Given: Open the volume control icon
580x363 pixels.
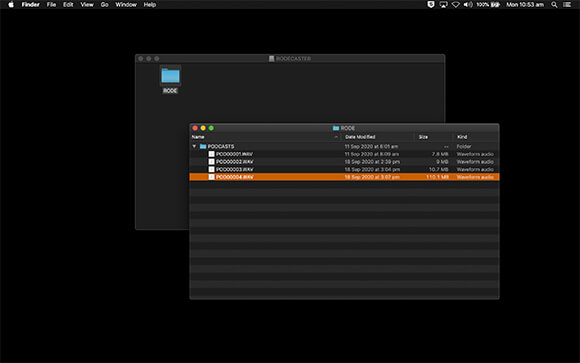Looking at the screenshot, I should tap(468, 4).
